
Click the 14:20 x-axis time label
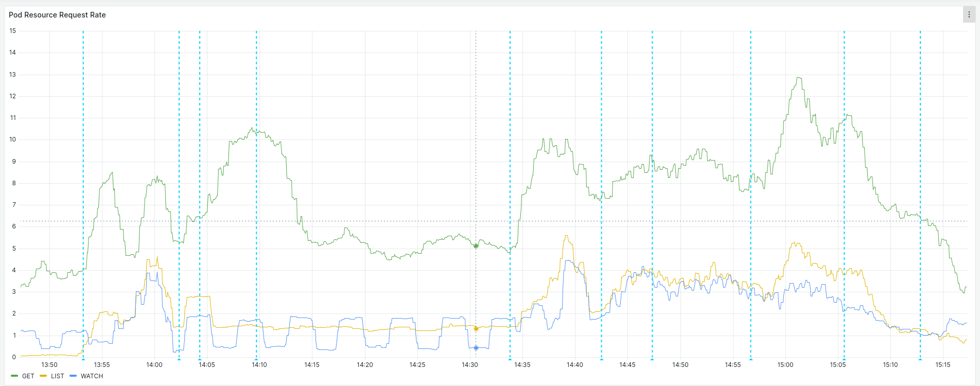365,365
